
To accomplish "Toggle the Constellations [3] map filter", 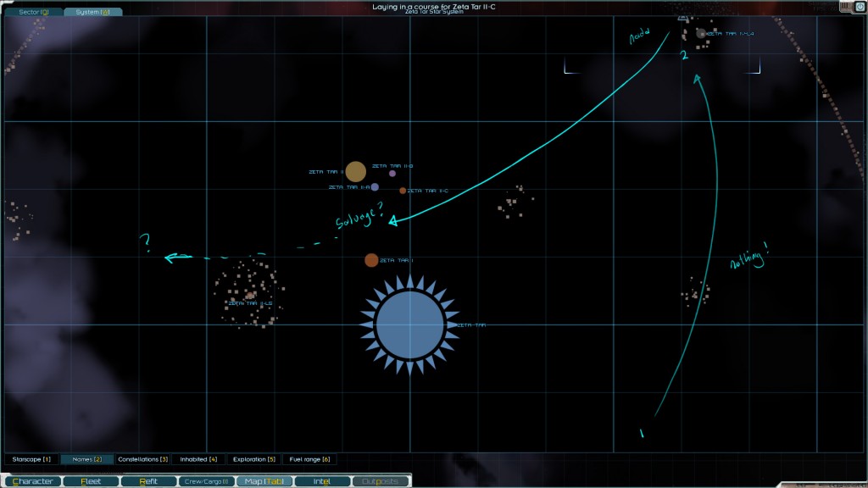I will coord(142,459).
